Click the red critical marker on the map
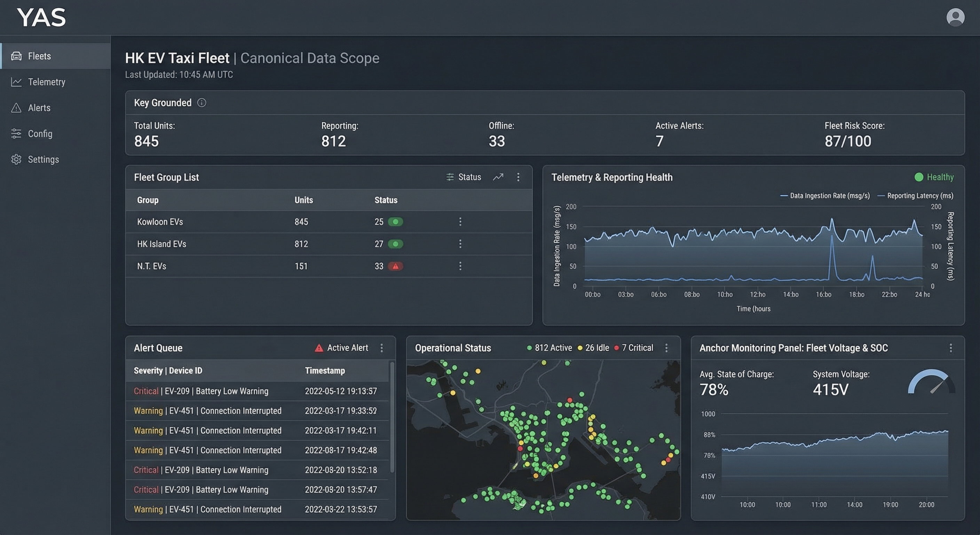The height and width of the screenshot is (535, 980). click(569, 400)
